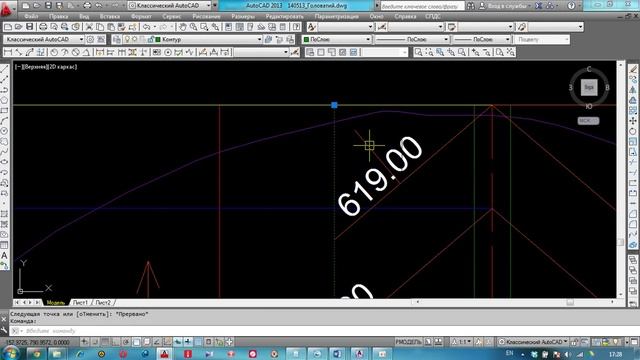
Task: Select the Zoom Extents tool
Action: [x=511, y=52]
